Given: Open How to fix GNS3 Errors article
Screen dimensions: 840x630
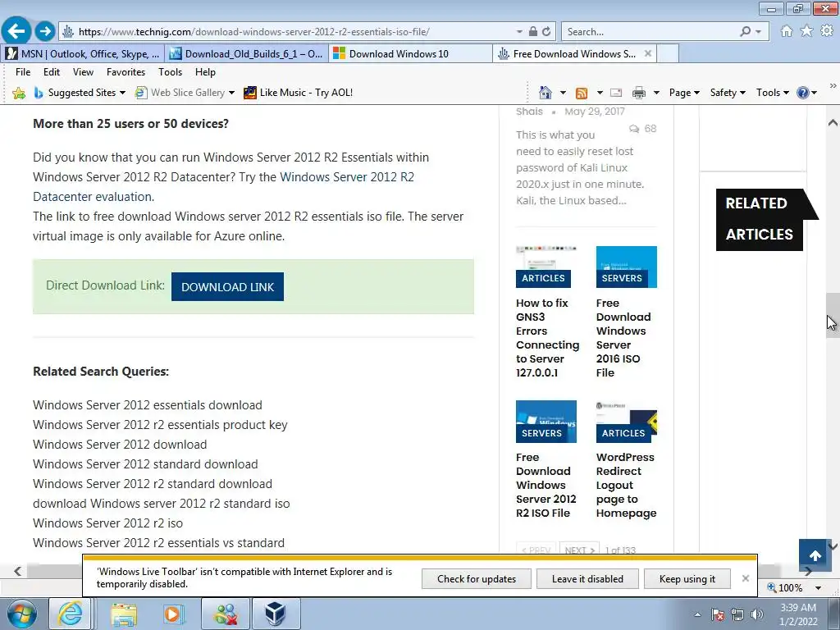Looking at the screenshot, I should click(547, 337).
